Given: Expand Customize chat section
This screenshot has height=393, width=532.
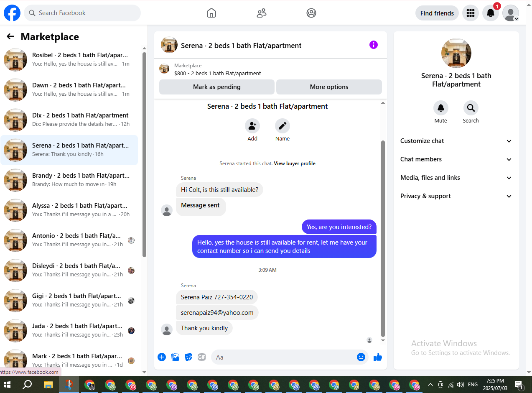Looking at the screenshot, I should pyautogui.click(x=456, y=141).
